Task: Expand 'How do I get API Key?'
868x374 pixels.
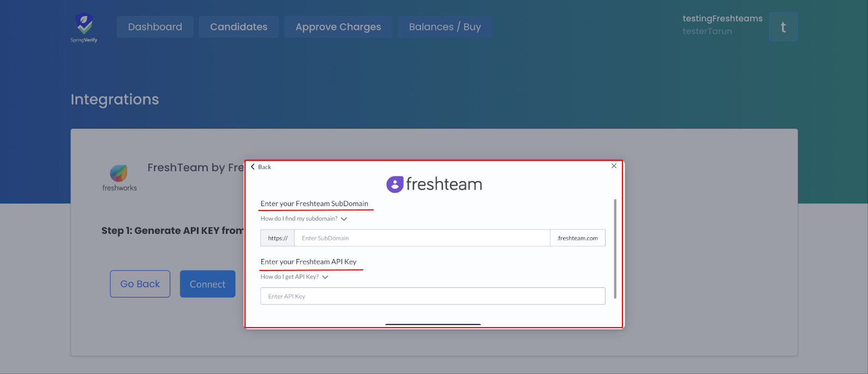Action: 295,277
